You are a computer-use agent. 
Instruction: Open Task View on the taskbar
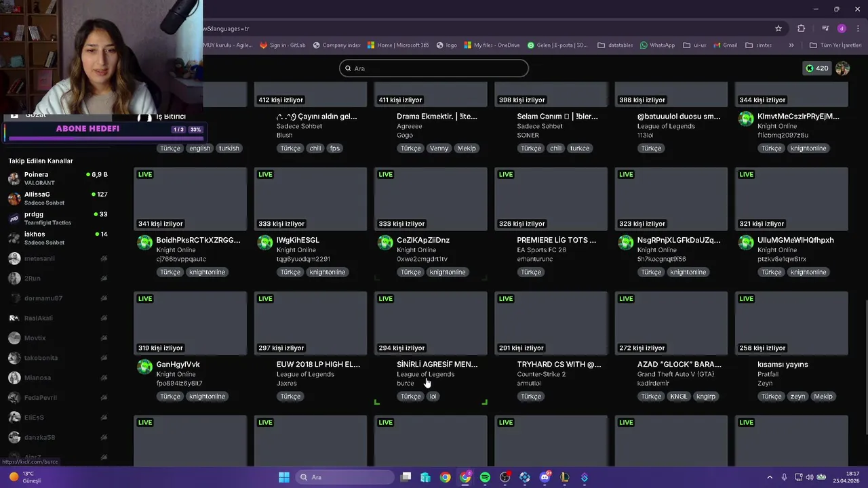406,477
